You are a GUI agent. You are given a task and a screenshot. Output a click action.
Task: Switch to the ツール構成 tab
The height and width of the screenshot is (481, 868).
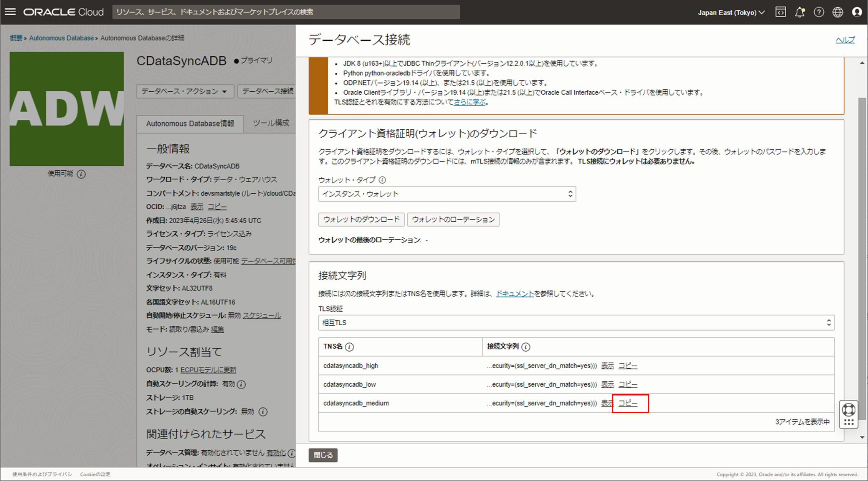pos(271,123)
